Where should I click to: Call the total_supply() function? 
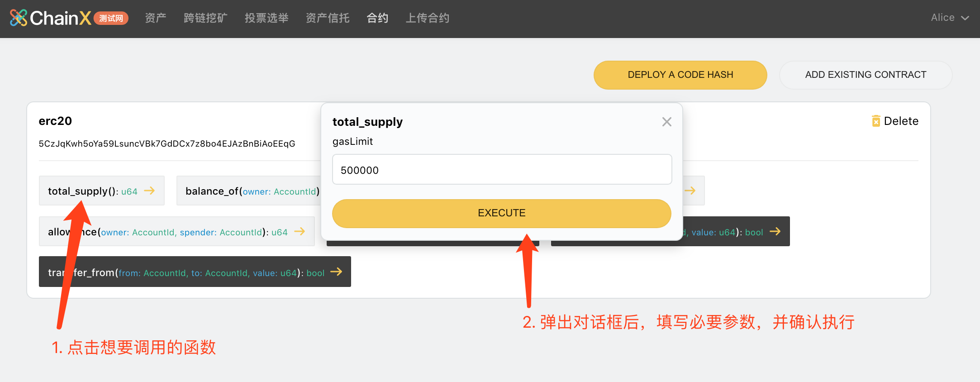[101, 191]
